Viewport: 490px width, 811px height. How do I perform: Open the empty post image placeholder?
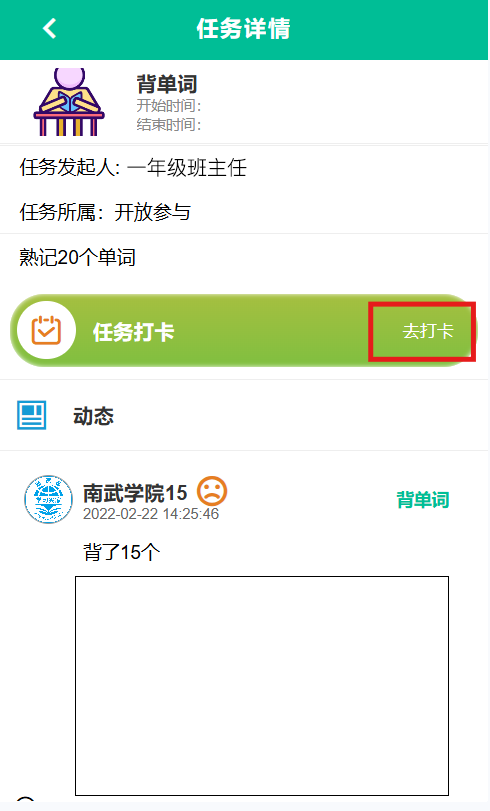point(262,685)
